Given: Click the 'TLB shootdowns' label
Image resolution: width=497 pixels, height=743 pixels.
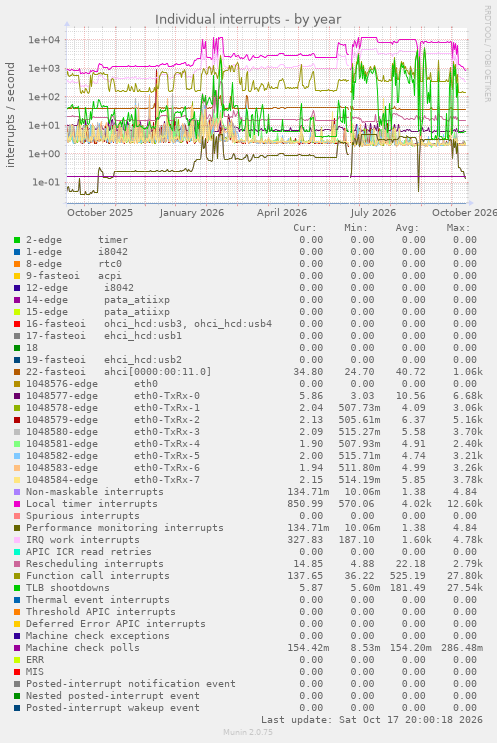Looking at the screenshot, I should 68,588.
